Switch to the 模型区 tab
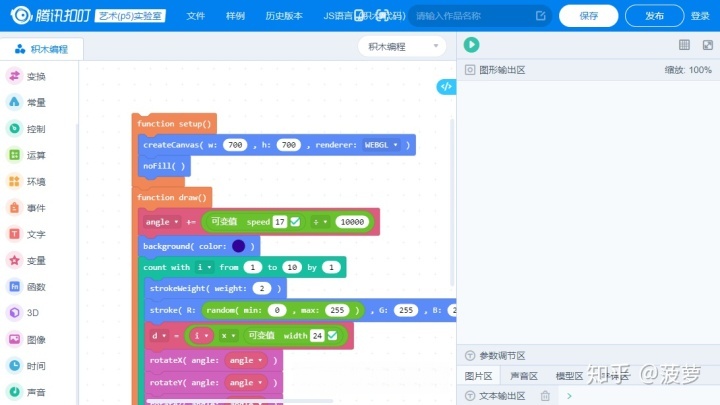This screenshot has height=405, width=720. [x=569, y=376]
